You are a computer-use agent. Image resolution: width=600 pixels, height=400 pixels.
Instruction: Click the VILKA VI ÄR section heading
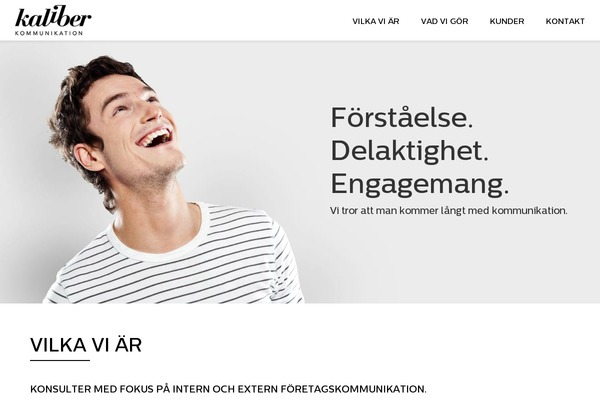coord(86,345)
